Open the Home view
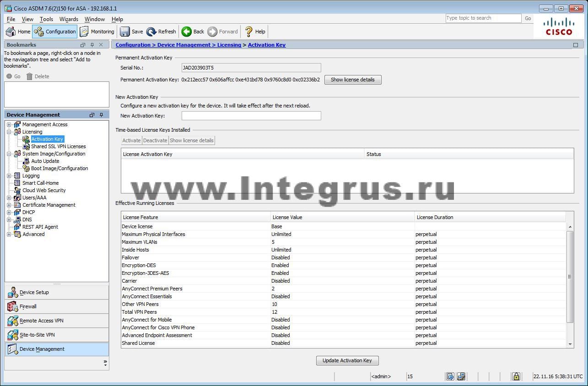 pyautogui.click(x=18, y=32)
